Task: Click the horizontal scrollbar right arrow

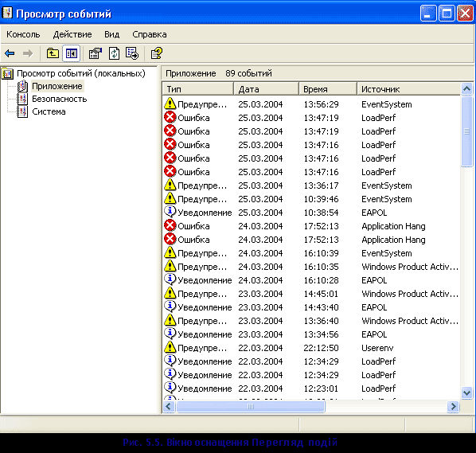Action: (454, 406)
